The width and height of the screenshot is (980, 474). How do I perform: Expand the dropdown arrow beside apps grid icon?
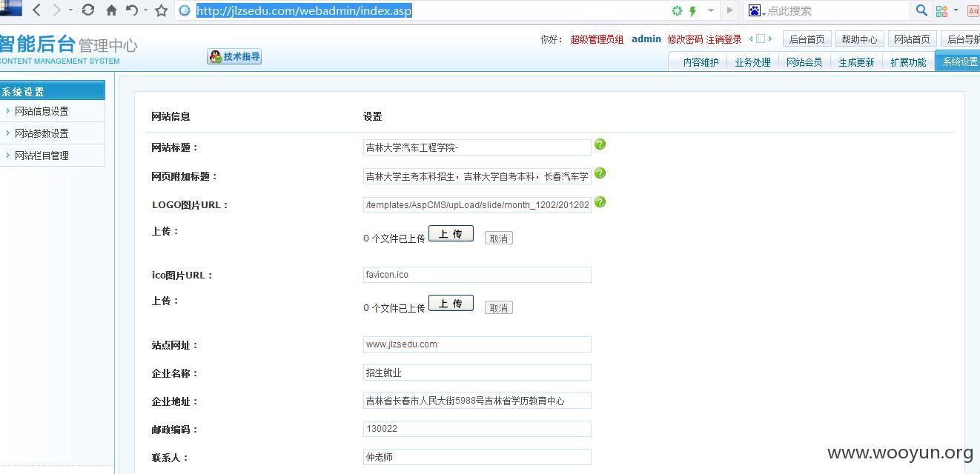956,10
